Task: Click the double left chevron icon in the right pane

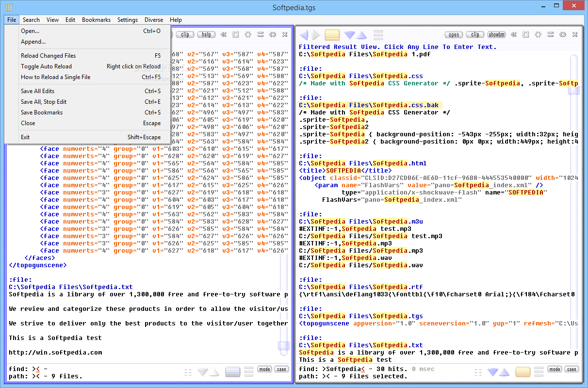Action: tap(515, 35)
